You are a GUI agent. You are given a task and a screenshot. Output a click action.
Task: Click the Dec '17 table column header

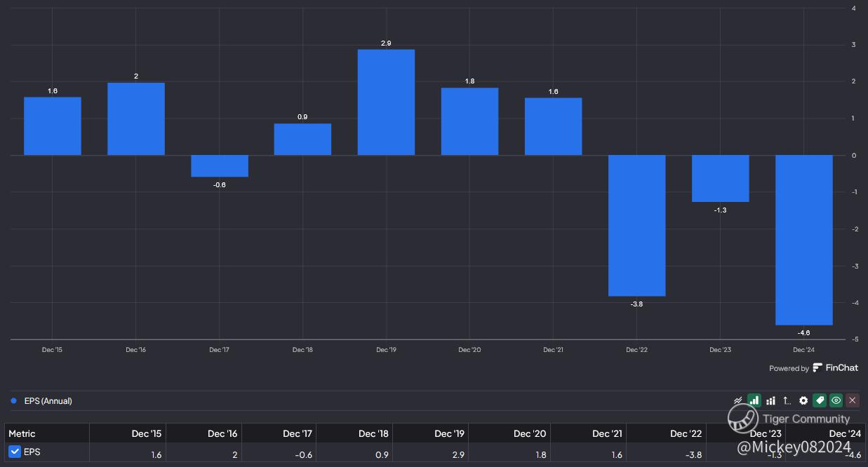pos(279,433)
